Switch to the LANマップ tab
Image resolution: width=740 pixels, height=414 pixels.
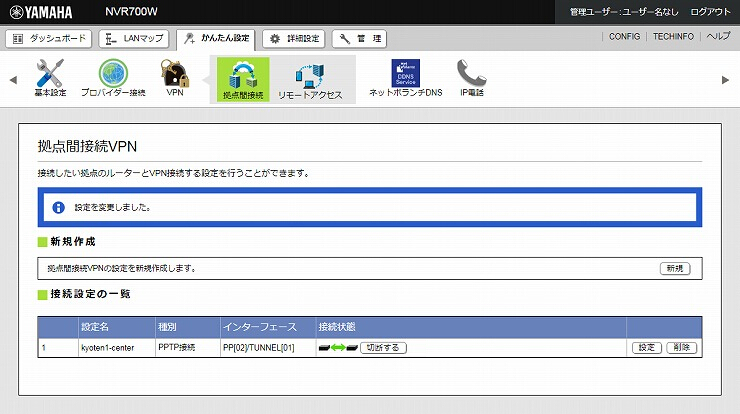pyautogui.click(x=134, y=39)
